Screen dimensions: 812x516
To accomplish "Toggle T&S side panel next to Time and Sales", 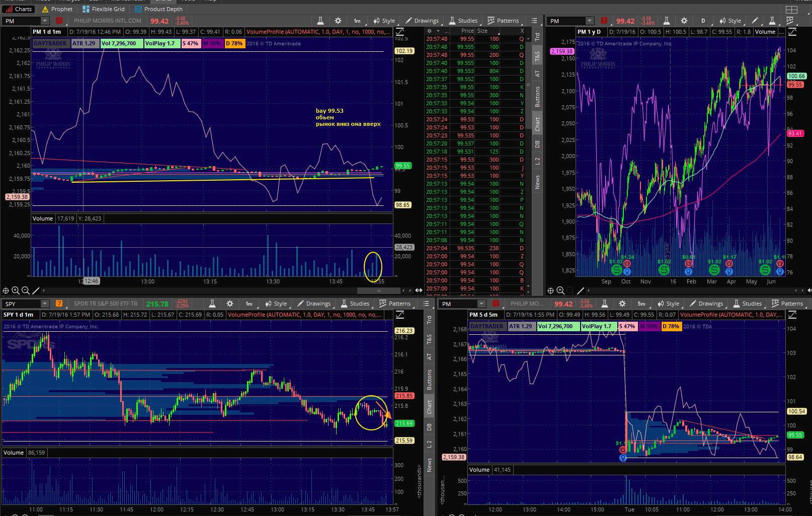I will 537,56.
